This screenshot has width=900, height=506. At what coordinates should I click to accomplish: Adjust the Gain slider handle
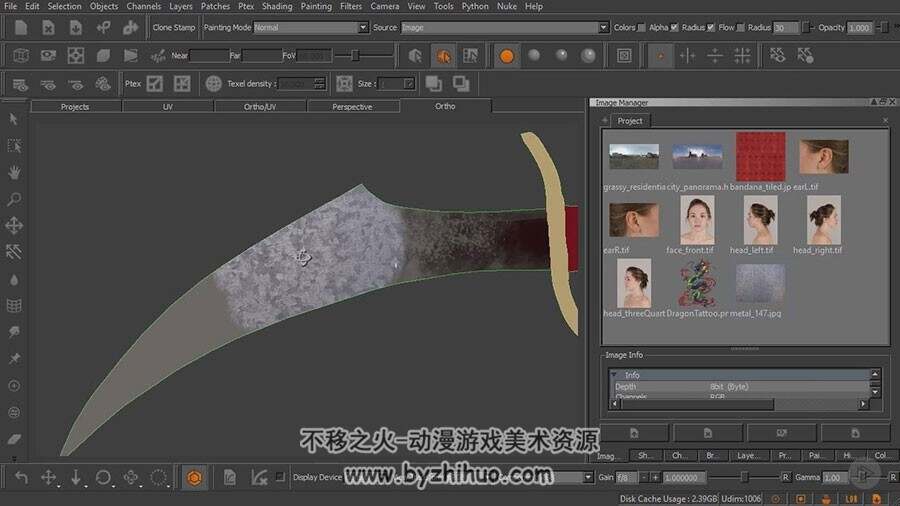744,477
